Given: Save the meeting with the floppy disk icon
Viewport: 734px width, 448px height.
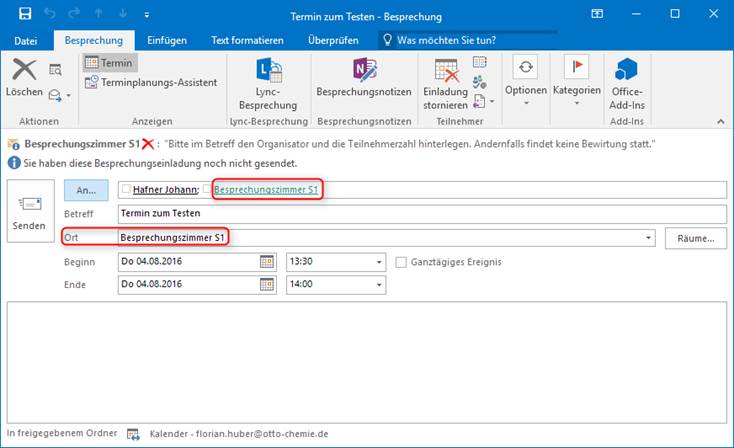Looking at the screenshot, I should [x=25, y=14].
